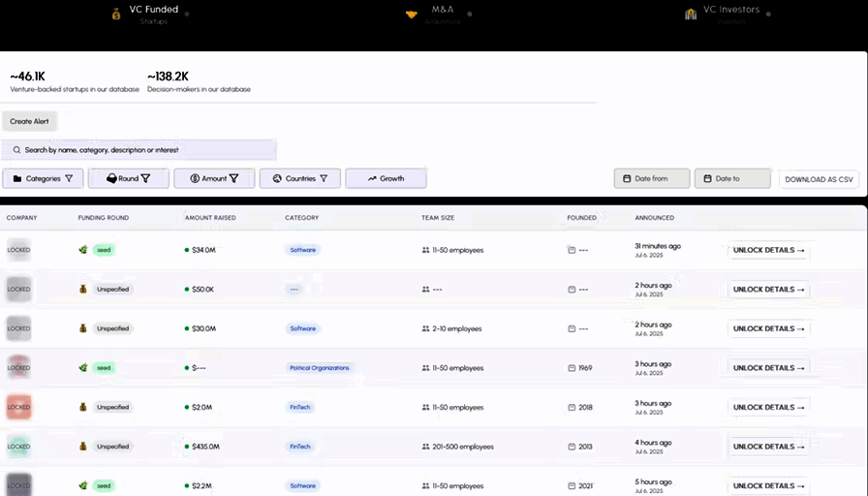Screen dimensions: 868x496
Task: Click the Political Organizations category tag
Action: click(320, 368)
